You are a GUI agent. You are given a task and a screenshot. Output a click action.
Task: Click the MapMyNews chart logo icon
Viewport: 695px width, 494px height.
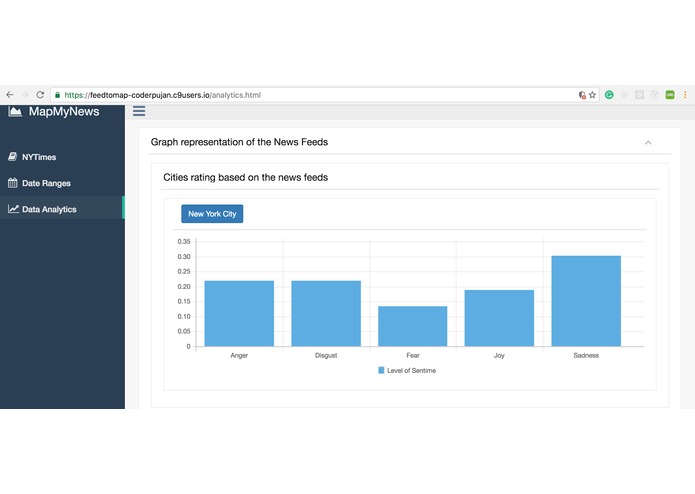click(15, 111)
